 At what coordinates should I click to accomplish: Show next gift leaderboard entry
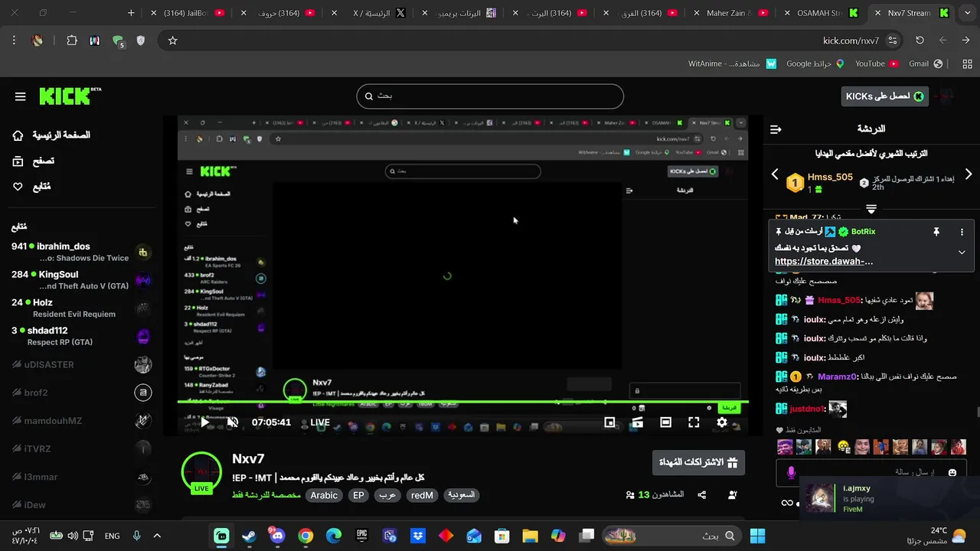click(968, 174)
